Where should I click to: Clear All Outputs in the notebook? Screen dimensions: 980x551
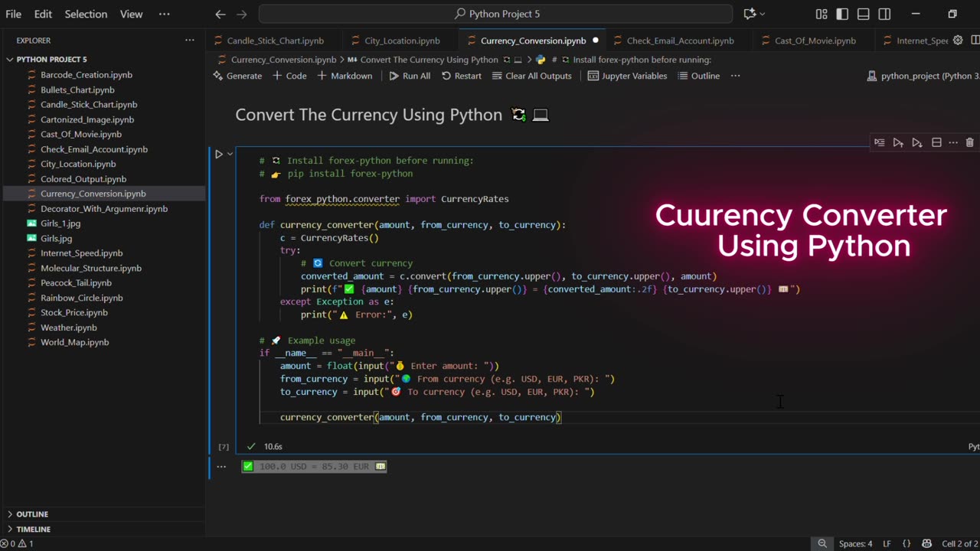point(532,76)
